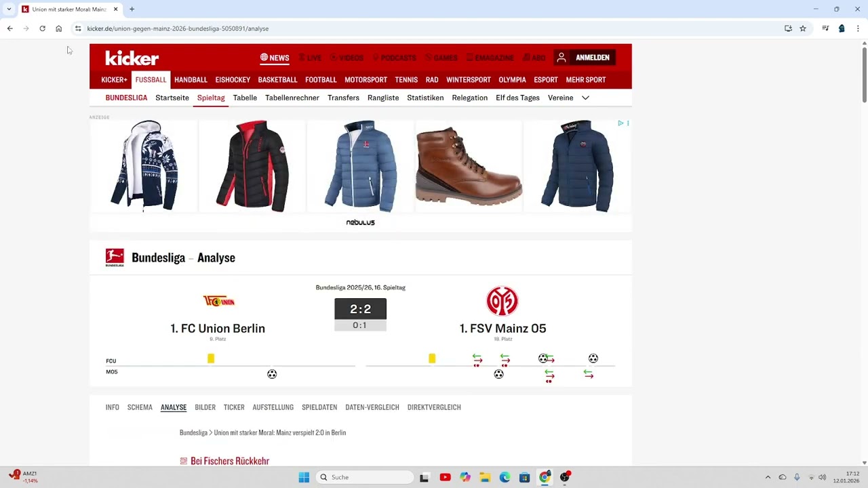Screen dimensions: 868x488
Task: Switch to the TICKER match tab
Action: click(x=234, y=407)
